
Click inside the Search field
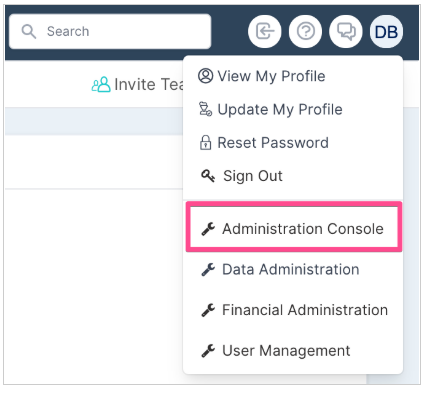(110, 31)
